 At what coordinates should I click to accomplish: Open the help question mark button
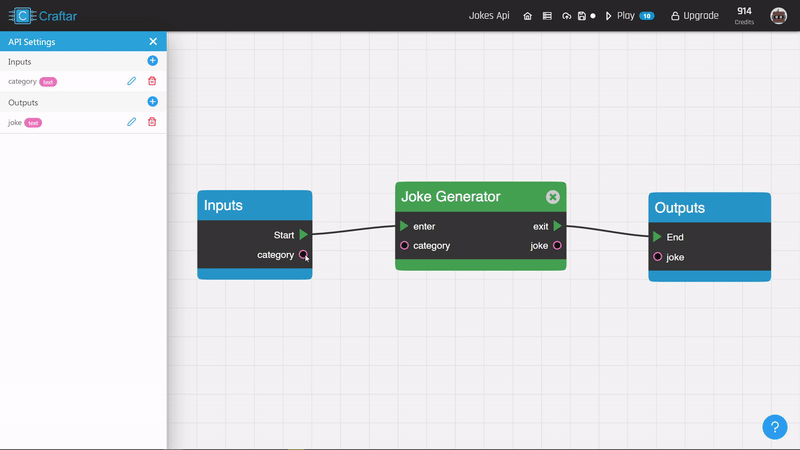click(774, 427)
